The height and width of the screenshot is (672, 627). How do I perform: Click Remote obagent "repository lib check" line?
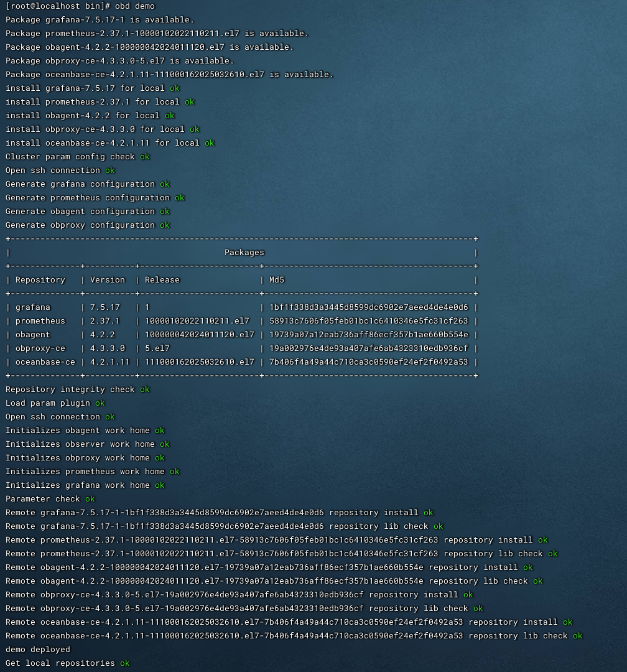[274, 582]
